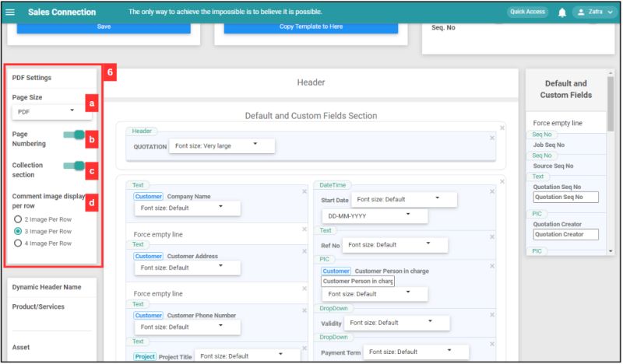The height and width of the screenshot is (364, 623).
Task: Select Source Seq No field in side panel
Action: [x=553, y=166]
